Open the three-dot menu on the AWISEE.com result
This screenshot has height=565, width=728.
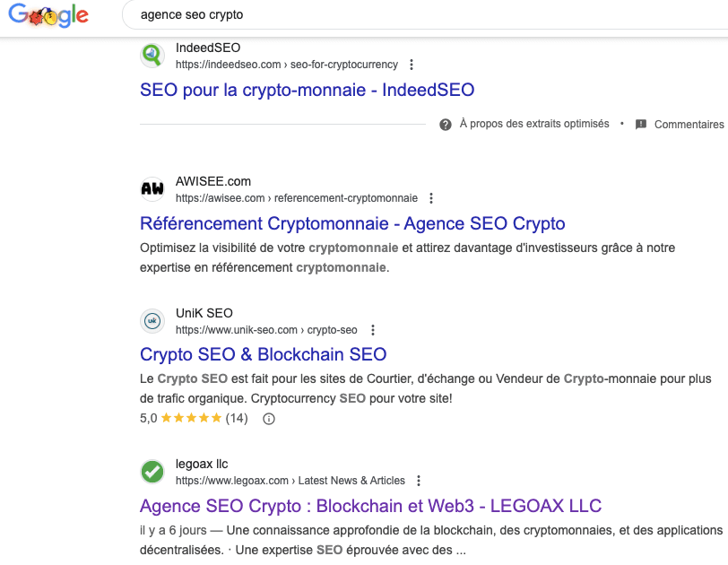(x=431, y=198)
